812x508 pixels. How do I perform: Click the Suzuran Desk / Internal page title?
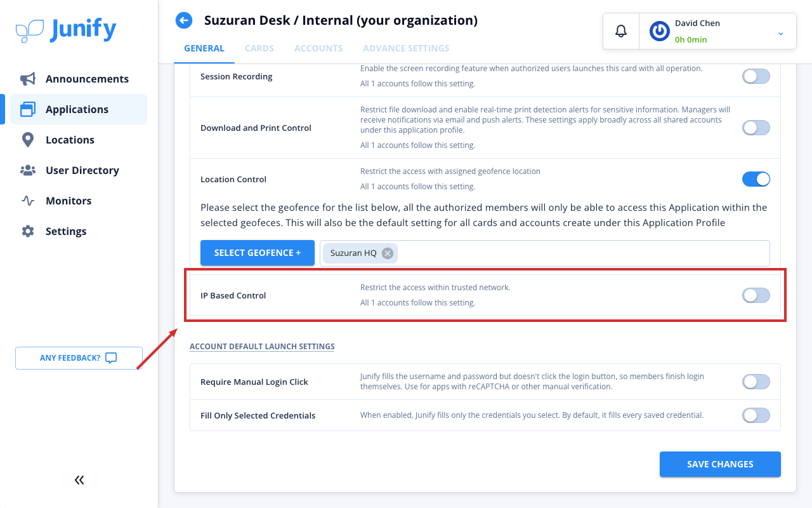pos(341,20)
